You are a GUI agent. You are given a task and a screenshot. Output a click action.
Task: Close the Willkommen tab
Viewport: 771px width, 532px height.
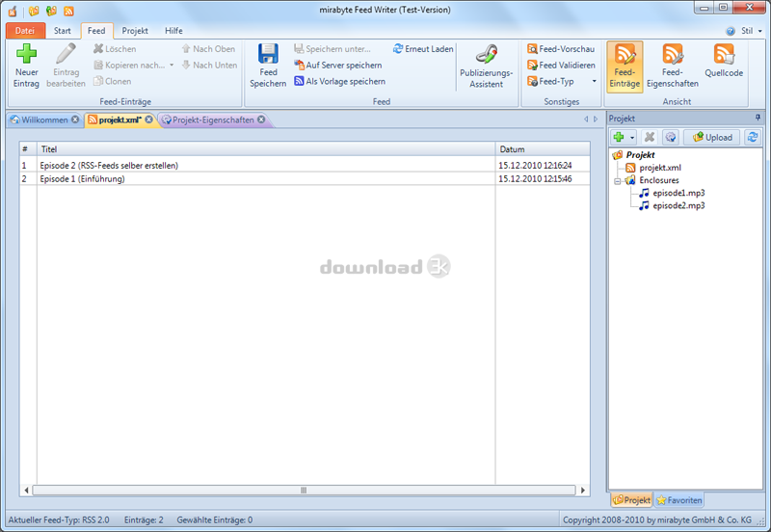(75, 120)
